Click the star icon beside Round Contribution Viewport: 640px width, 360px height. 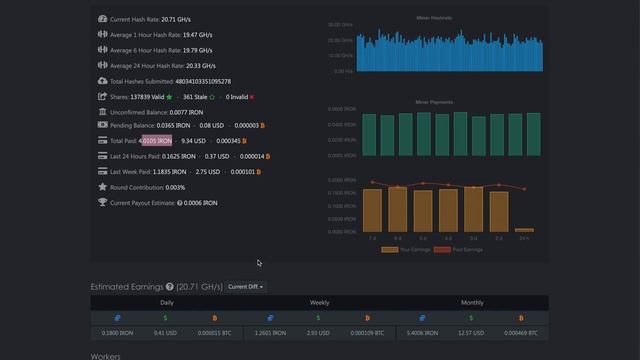(102, 187)
